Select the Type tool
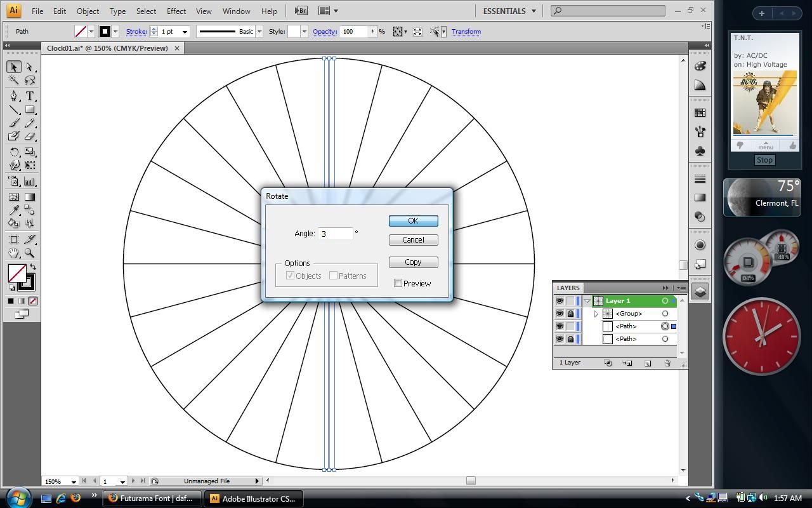This screenshot has width=812, height=508. point(30,96)
